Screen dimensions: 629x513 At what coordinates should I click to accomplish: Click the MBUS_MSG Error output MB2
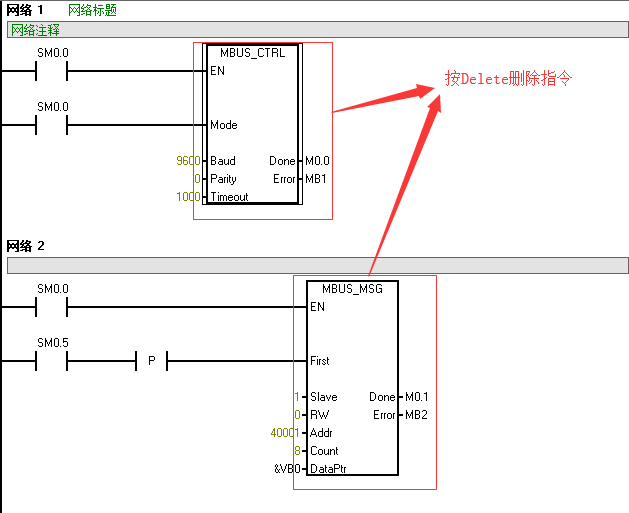(x=415, y=415)
